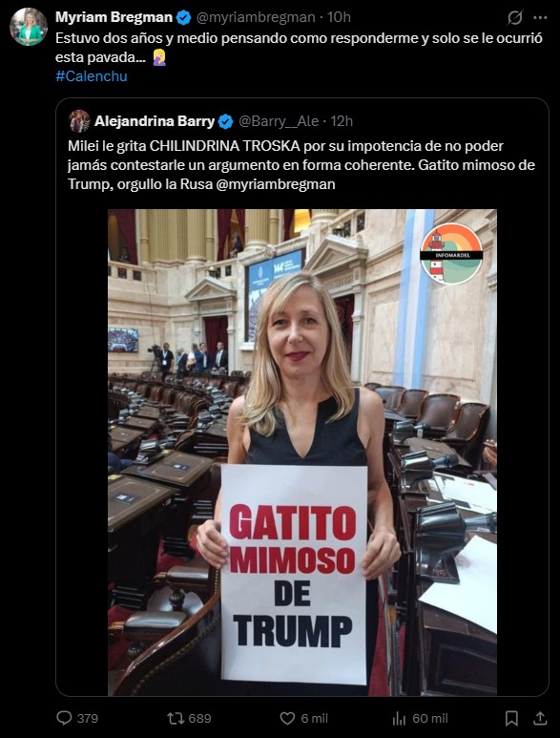Viewport: 560px width, 738px height.
Task: Click the repost arrows icon
Action: [175, 718]
